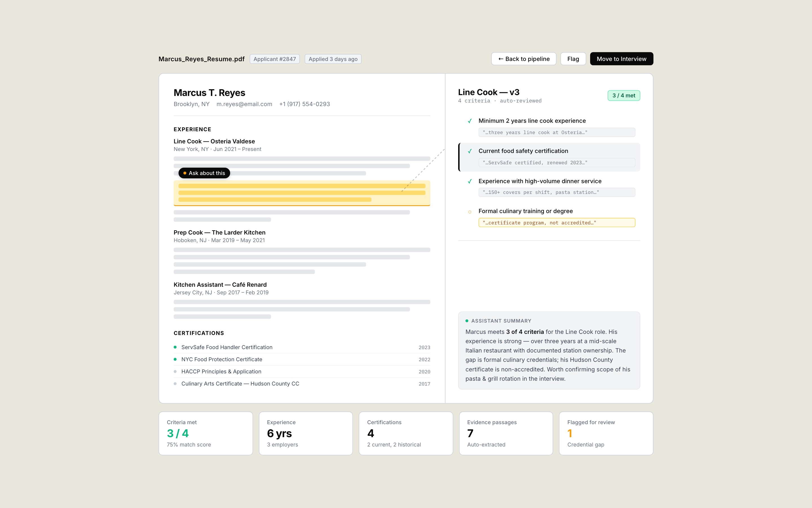Open 150+ covers per shift evidence quote
The height and width of the screenshot is (508, 812).
point(557,192)
